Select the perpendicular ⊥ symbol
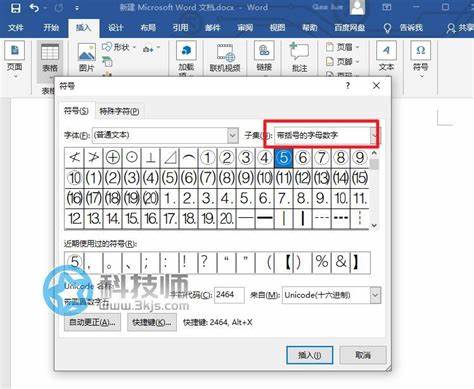The height and width of the screenshot is (389, 474). pyautogui.click(x=150, y=158)
